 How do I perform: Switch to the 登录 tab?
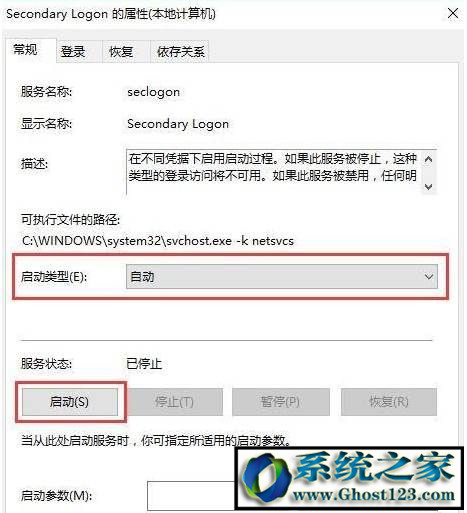[73, 52]
